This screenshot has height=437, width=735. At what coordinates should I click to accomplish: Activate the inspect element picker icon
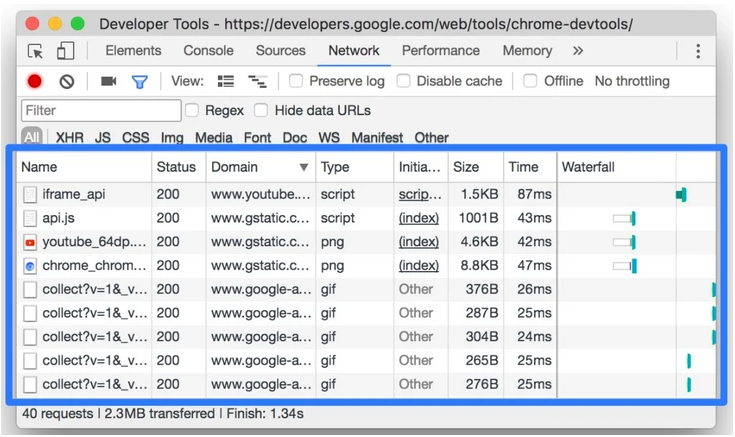pyautogui.click(x=36, y=51)
